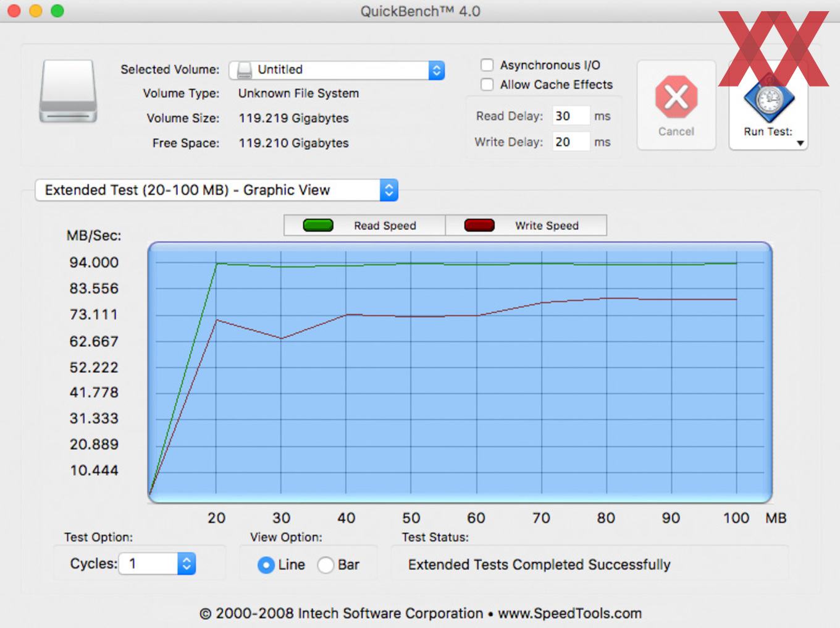Screen dimensions: 840x628
Task: Click the 20 X-axis label
Action: point(216,518)
